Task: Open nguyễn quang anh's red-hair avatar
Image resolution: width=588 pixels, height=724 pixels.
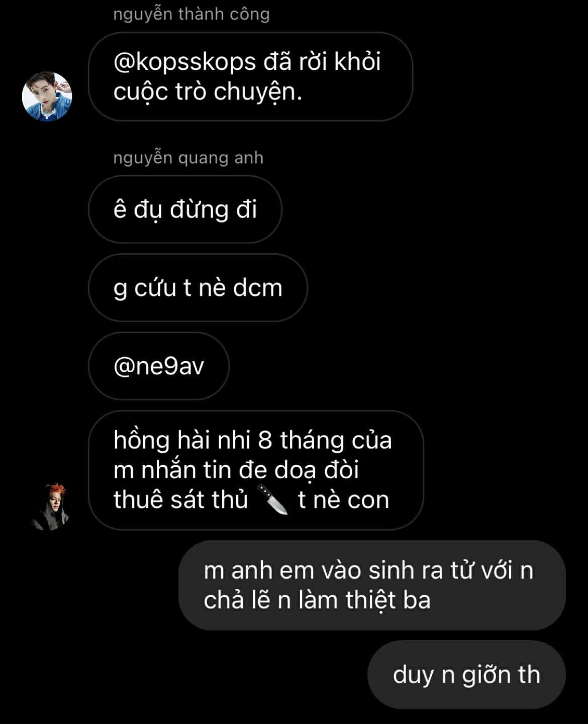Action: [50, 506]
